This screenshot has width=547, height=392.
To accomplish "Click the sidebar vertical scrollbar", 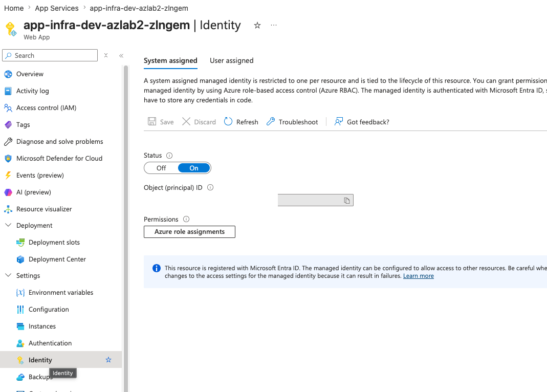I will (126, 228).
